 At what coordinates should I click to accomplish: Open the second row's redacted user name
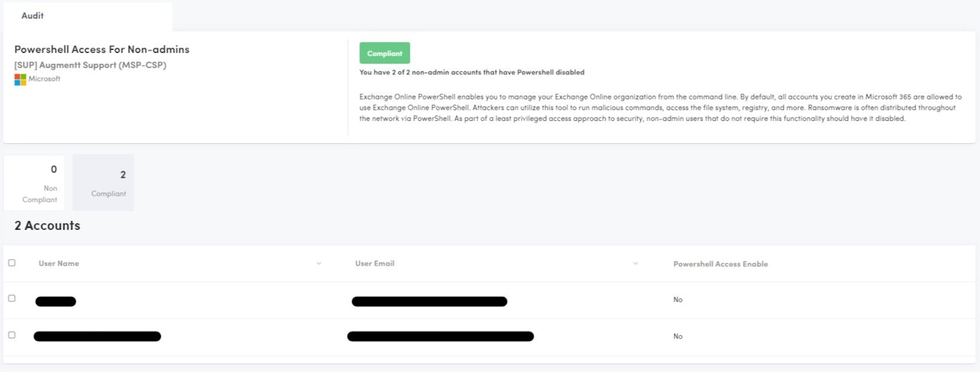point(97,336)
